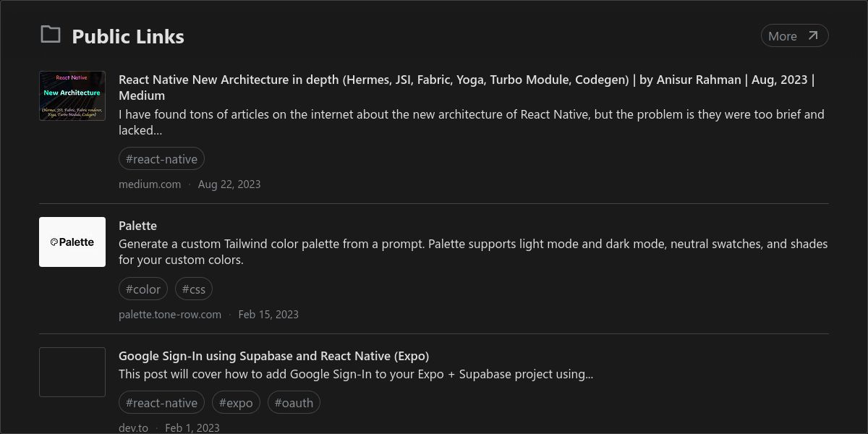Select the #react-native tag under the Medium article
Image resolution: width=868 pixels, height=434 pixels.
[x=161, y=159]
